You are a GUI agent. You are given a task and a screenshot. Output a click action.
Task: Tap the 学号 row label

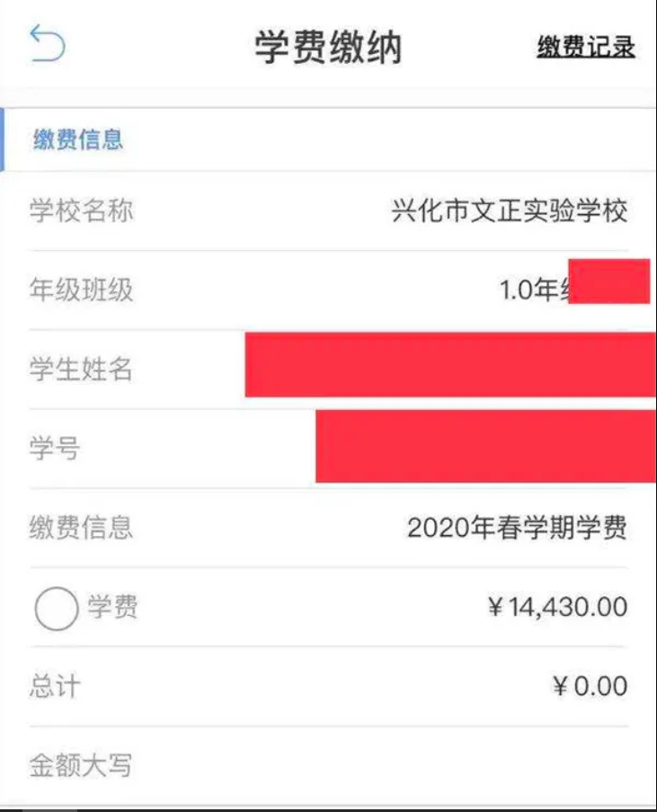click(54, 447)
